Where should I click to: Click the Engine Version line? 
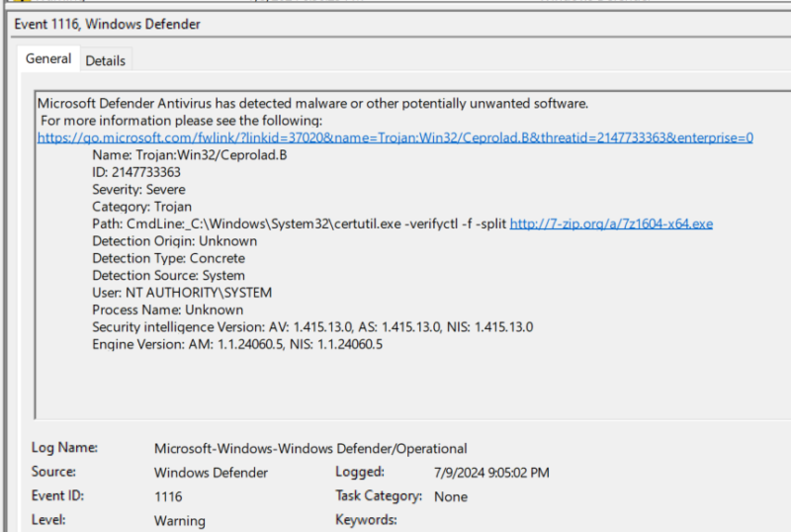click(237, 344)
